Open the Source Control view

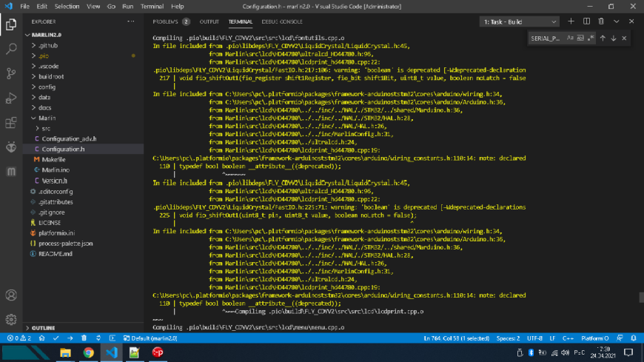click(11, 73)
